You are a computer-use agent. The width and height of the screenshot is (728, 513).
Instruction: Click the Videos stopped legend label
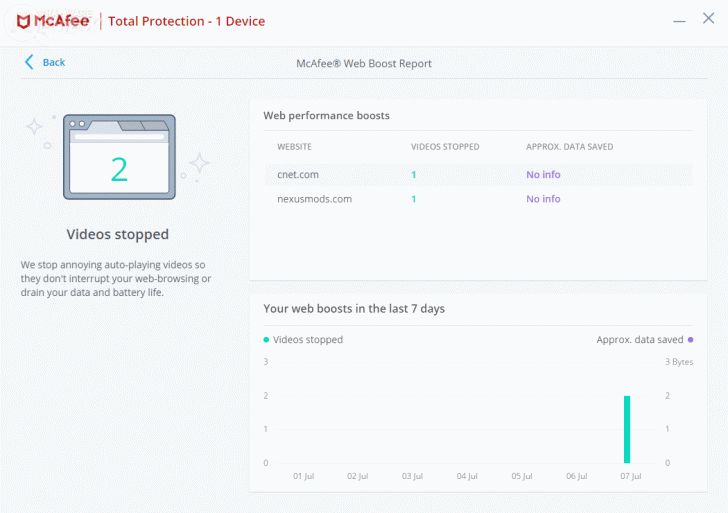click(308, 340)
